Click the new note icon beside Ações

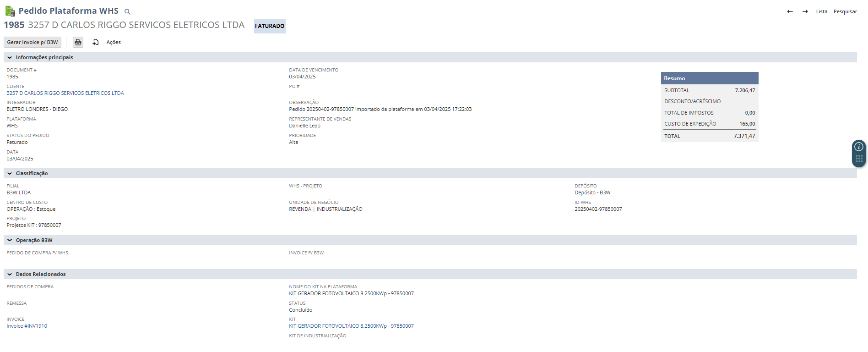coord(96,42)
